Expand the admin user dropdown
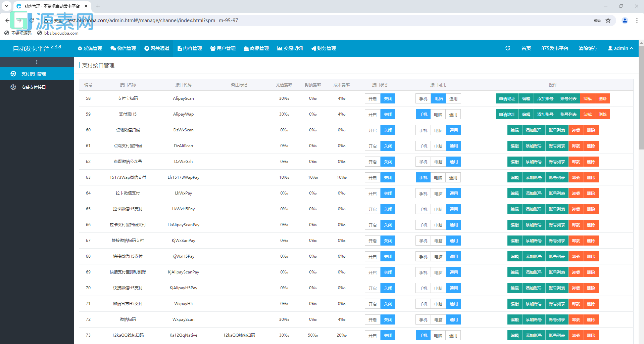 coord(621,48)
